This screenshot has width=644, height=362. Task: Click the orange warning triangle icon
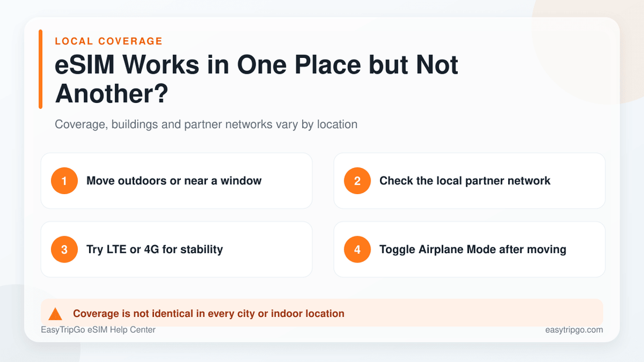click(x=55, y=314)
